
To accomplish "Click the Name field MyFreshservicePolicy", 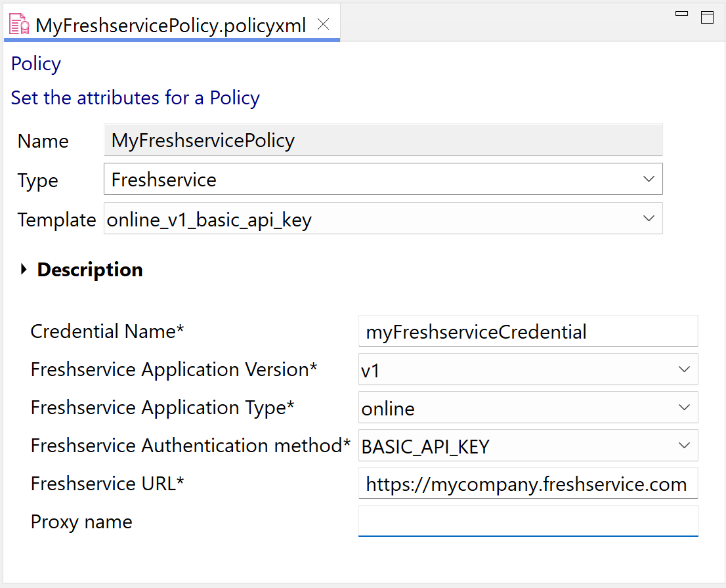I will [383, 140].
